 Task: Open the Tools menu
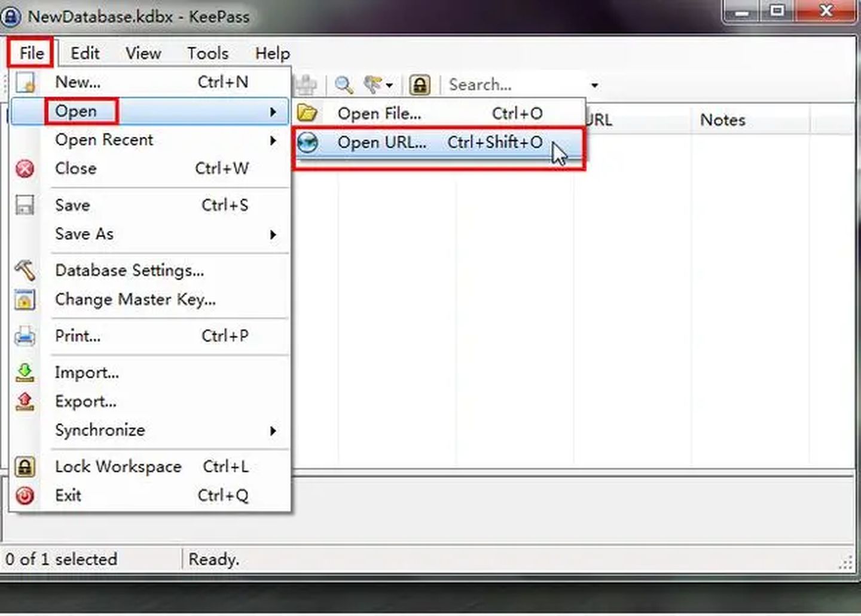tap(207, 54)
